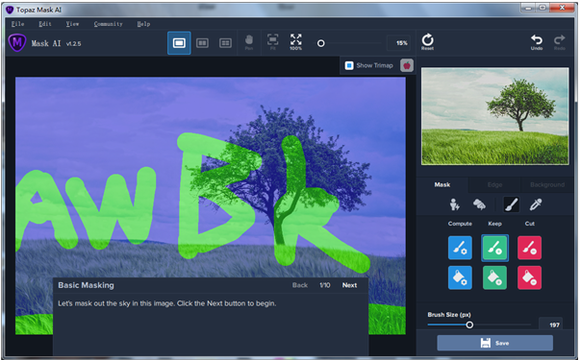Click the Mask AI purple logo
The height and width of the screenshot is (360, 580).
click(x=17, y=43)
